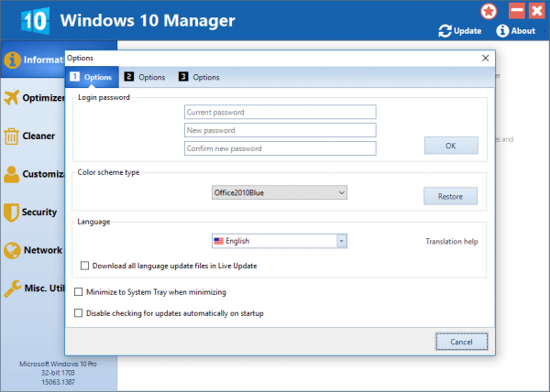Open the Misc. Utilities wrench icon
The width and height of the screenshot is (550, 392).
pos(12,289)
